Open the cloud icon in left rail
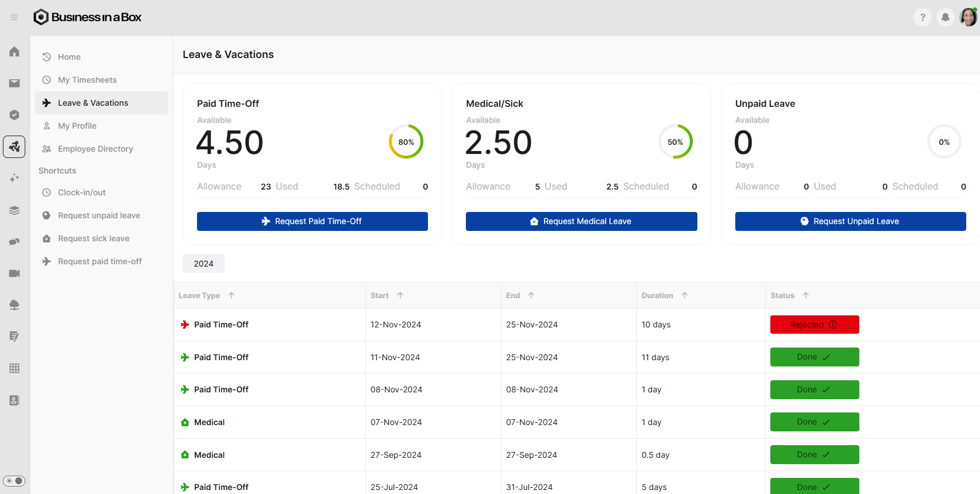 [14, 305]
